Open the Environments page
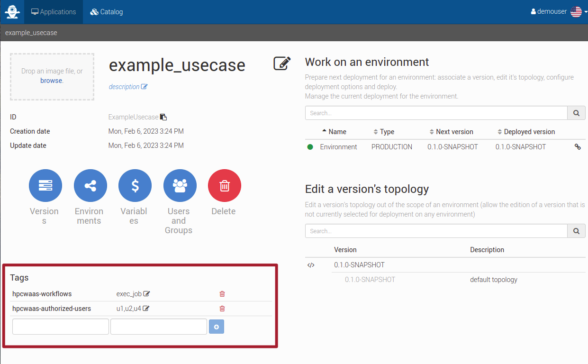The image size is (588, 364). [90, 186]
